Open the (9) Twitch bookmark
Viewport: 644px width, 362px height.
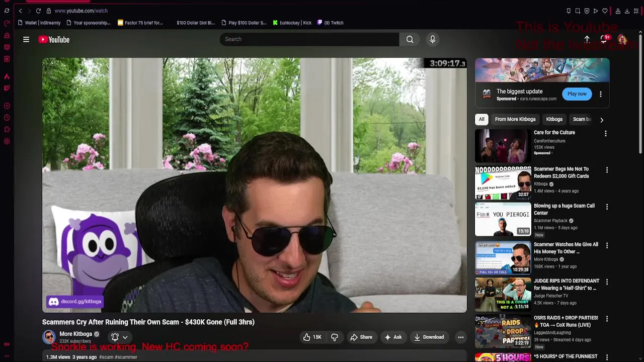(x=330, y=23)
